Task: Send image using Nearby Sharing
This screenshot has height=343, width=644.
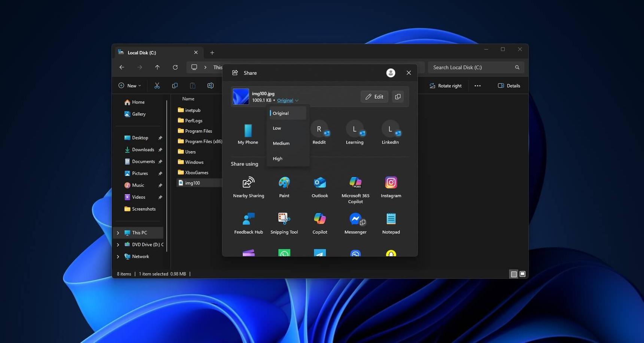Action: pos(248,186)
